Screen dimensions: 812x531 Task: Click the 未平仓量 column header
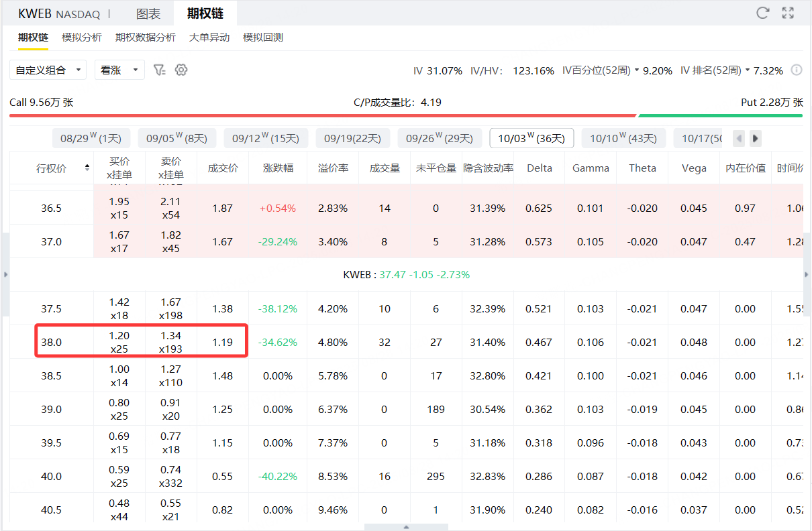pyautogui.click(x=436, y=168)
